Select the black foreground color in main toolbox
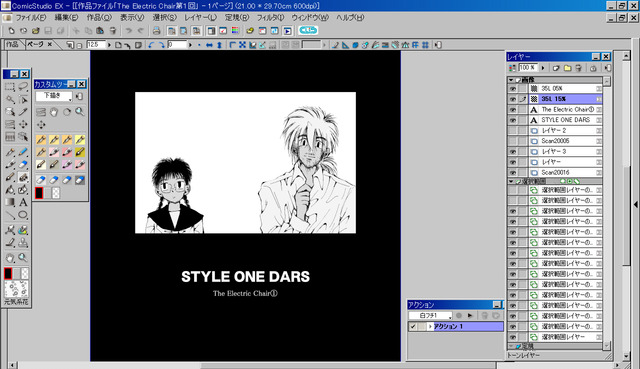Image resolution: width=640 pixels, height=369 pixels. coord(8,273)
